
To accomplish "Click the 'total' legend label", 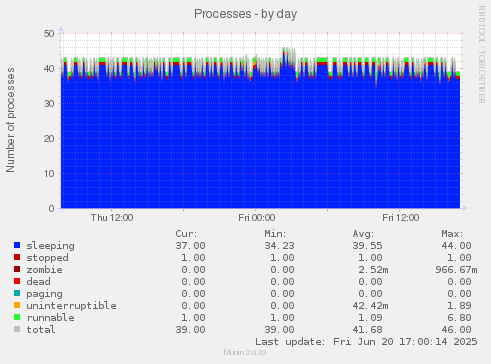I will [x=41, y=330].
